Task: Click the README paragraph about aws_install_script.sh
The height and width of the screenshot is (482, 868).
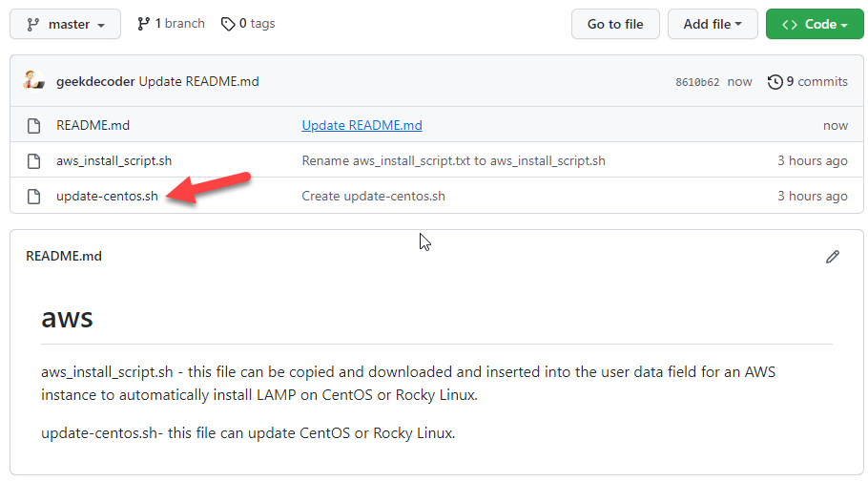Action: [x=408, y=384]
